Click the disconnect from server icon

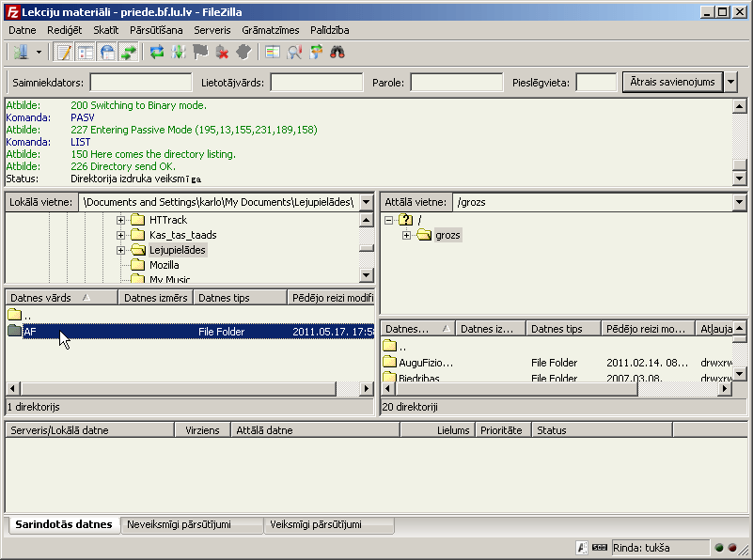(x=222, y=52)
